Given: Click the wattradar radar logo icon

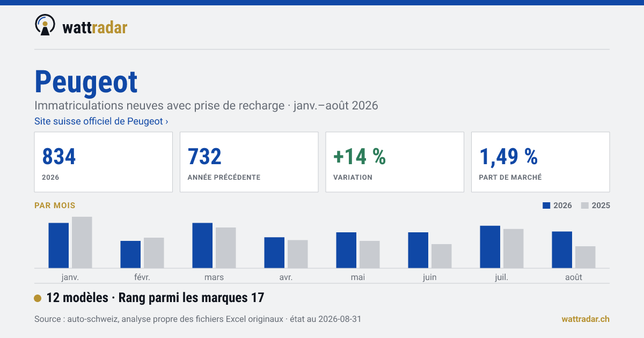Looking at the screenshot, I should pyautogui.click(x=45, y=25).
